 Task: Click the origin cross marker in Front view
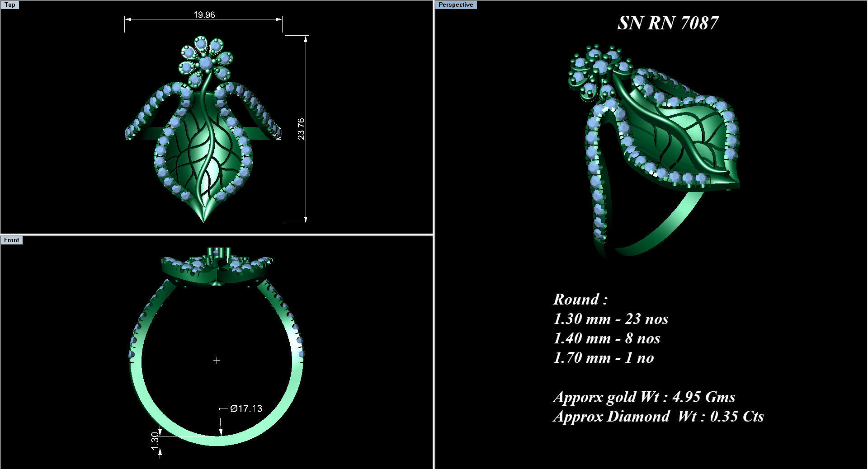[x=217, y=361]
